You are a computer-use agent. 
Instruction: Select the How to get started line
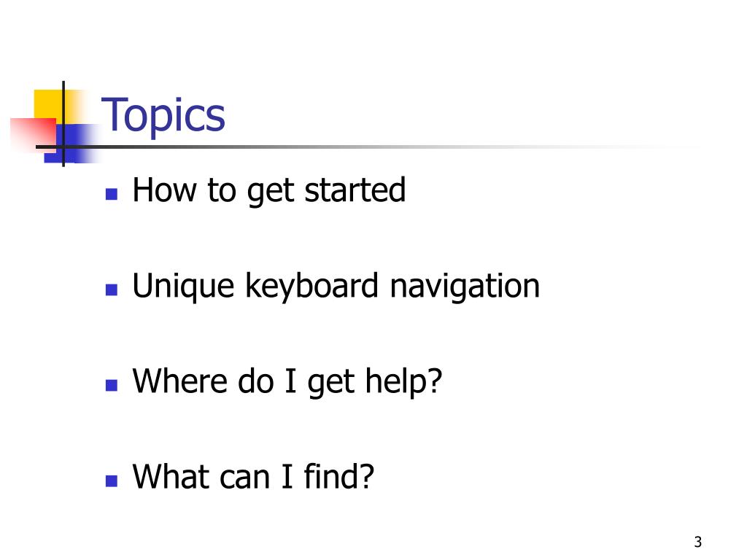coord(269,190)
